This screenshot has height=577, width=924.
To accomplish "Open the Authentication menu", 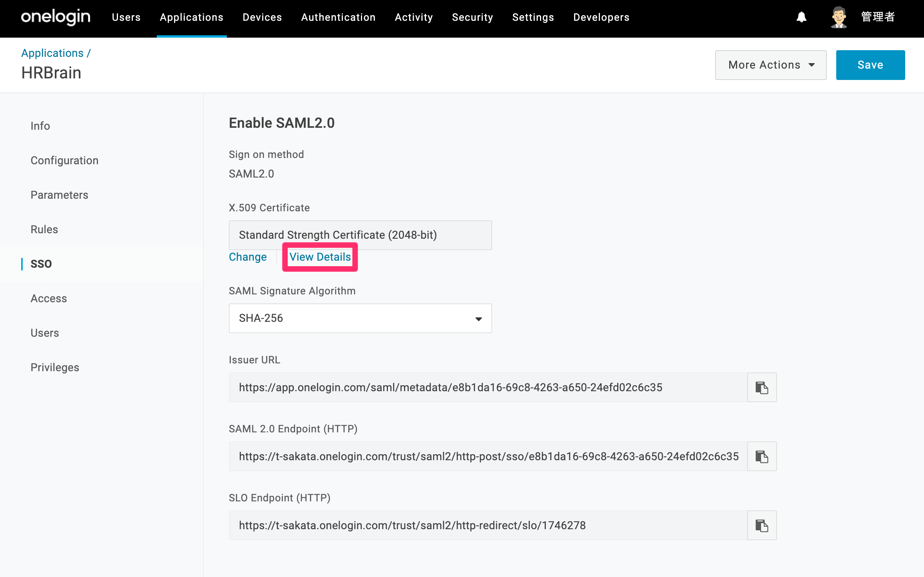I will [x=338, y=17].
